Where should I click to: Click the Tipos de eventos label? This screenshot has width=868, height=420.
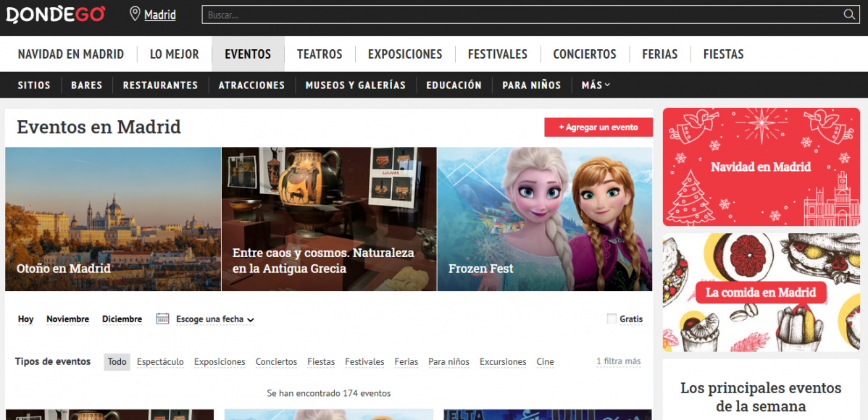click(x=53, y=361)
